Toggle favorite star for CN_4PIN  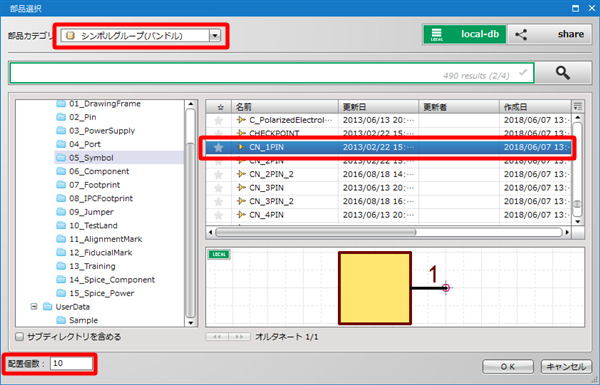pos(218,215)
